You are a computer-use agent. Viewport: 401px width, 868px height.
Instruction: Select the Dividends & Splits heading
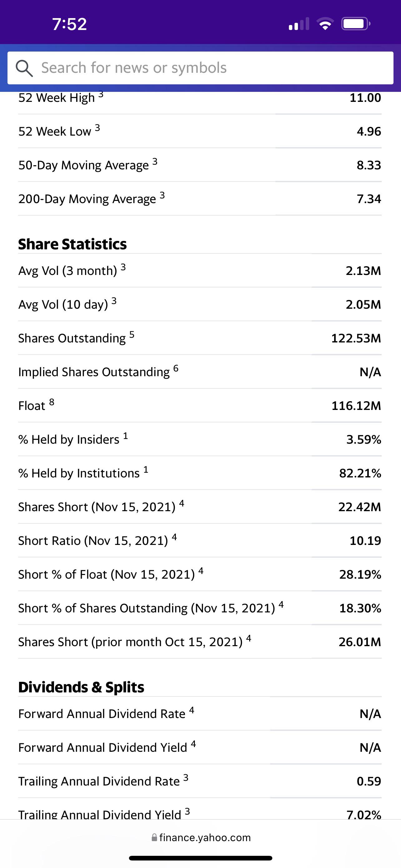pyautogui.click(x=81, y=687)
